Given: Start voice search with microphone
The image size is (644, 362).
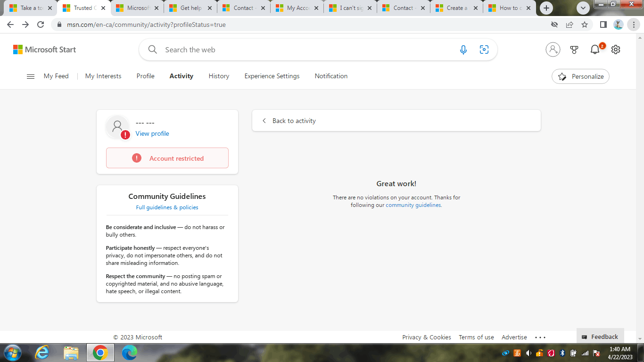Looking at the screenshot, I should coord(463,49).
